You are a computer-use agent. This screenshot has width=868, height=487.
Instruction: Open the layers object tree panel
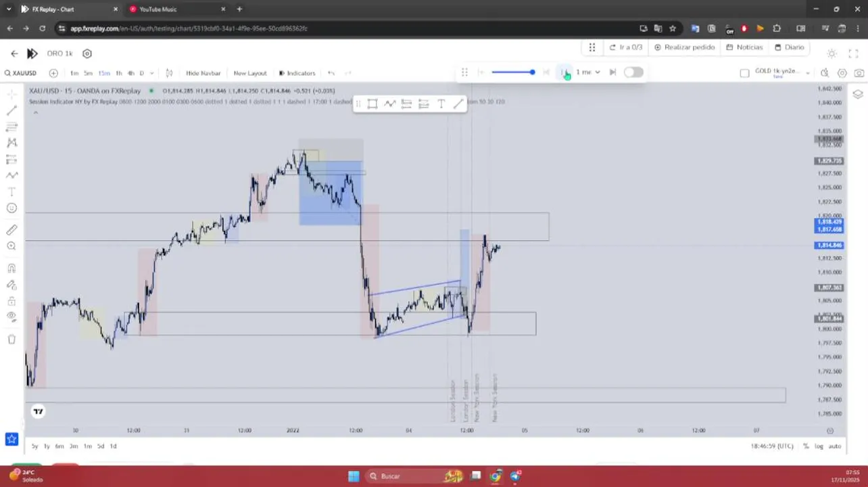point(858,94)
